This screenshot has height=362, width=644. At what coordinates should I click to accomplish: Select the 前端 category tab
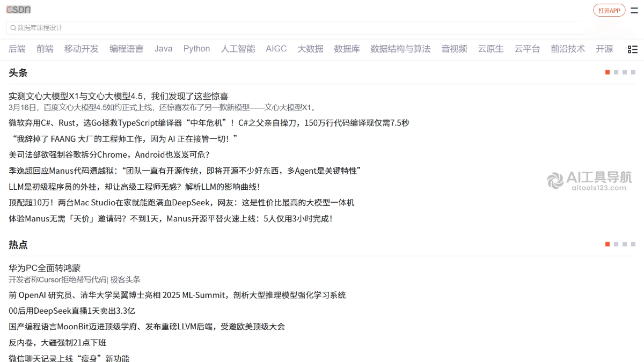point(45,49)
